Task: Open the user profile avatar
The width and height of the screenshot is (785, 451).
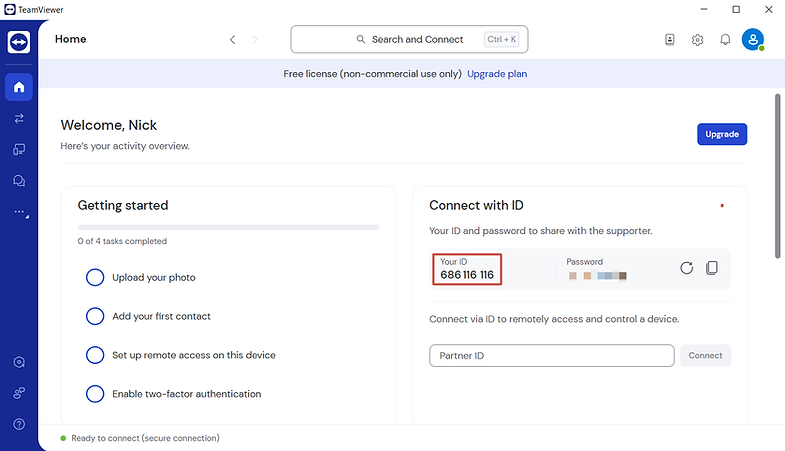Action: (753, 39)
